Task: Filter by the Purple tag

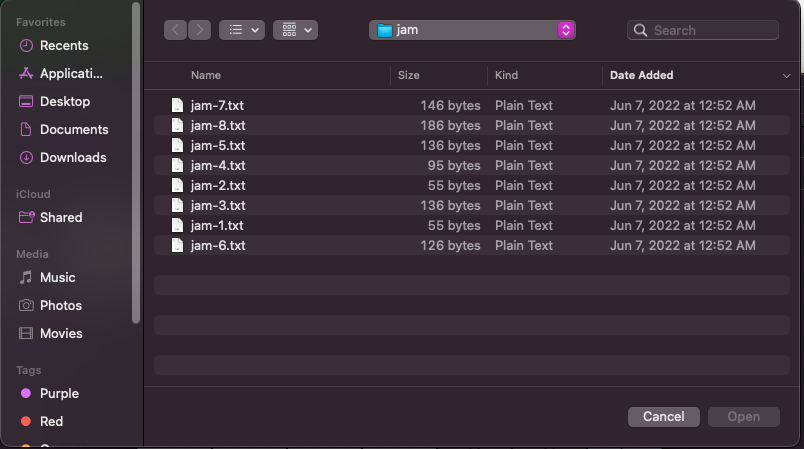Action: click(x=49, y=393)
